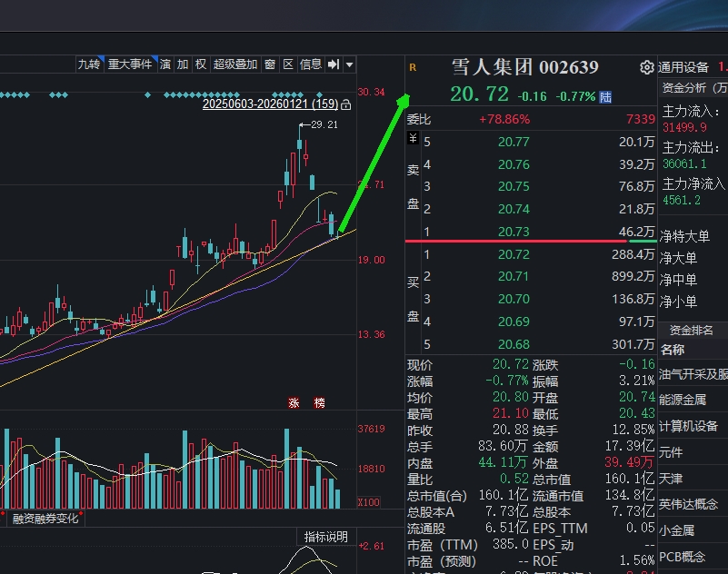The image size is (728, 574).
Task: Toggle the date range lock icon
Action: click(346, 104)
